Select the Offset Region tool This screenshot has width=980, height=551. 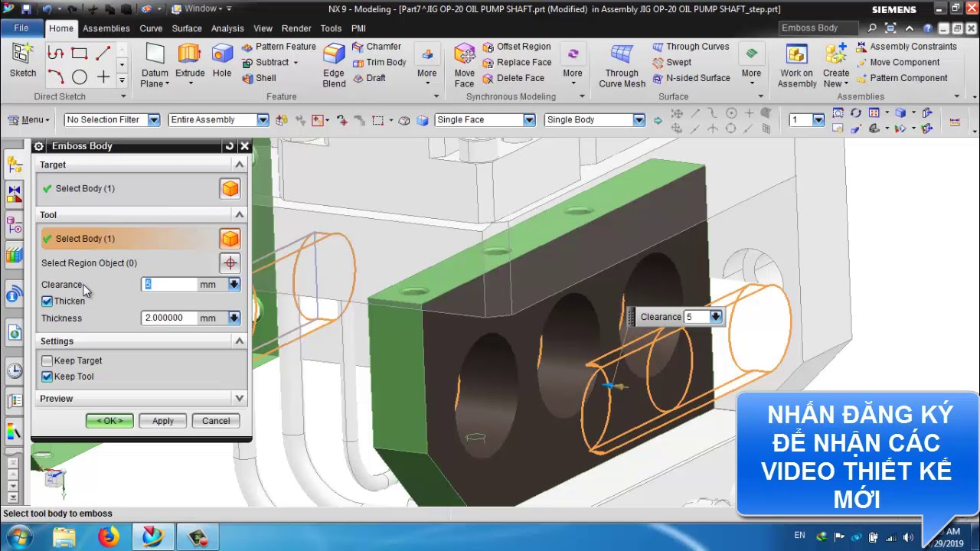[516, 47]
